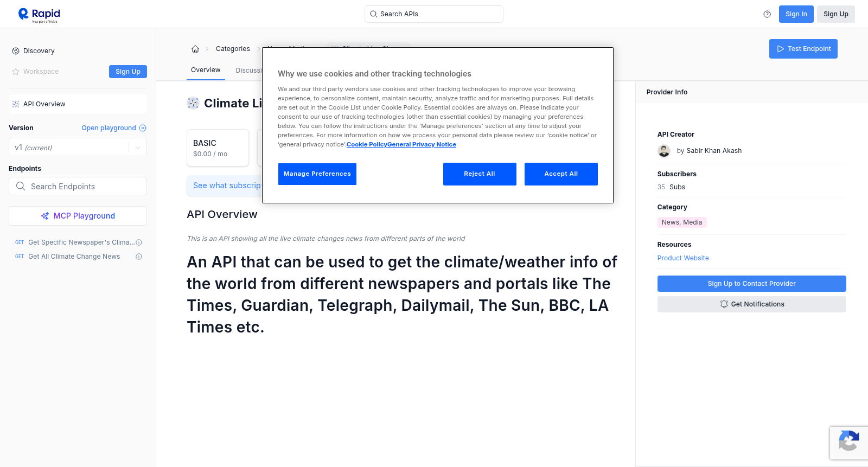
Task: Select Get All Climate Change News endpoint
Action: 74,257
